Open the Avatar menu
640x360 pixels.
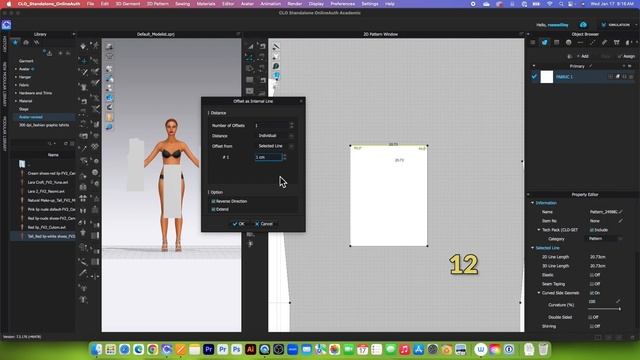pos(247,4)
